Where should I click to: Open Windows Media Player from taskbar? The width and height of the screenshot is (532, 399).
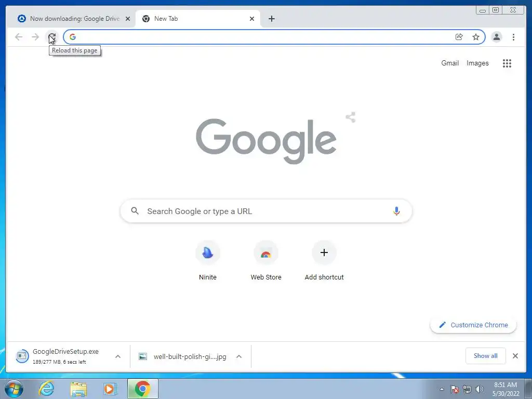click(x=110, y=389)
